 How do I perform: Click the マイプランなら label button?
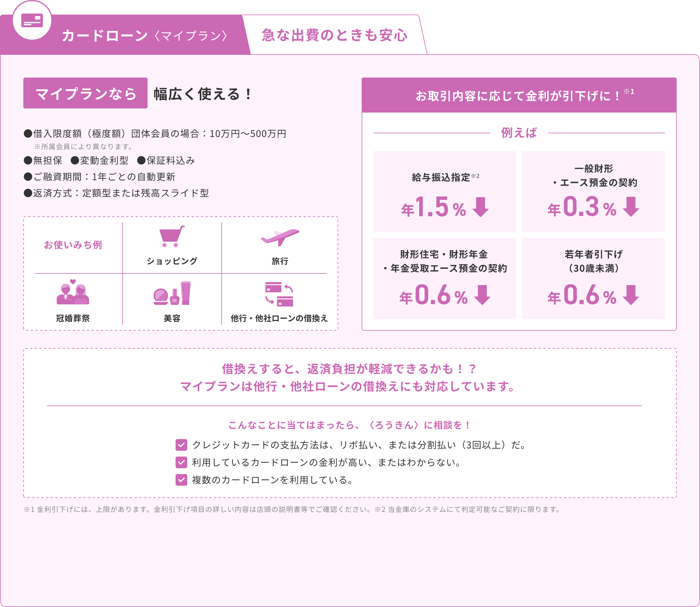[85, 93]
